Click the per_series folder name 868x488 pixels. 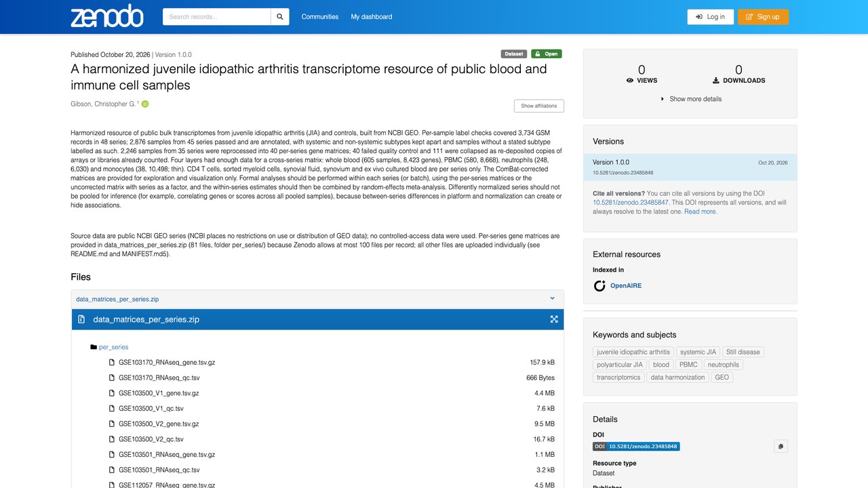pos(113,347)
